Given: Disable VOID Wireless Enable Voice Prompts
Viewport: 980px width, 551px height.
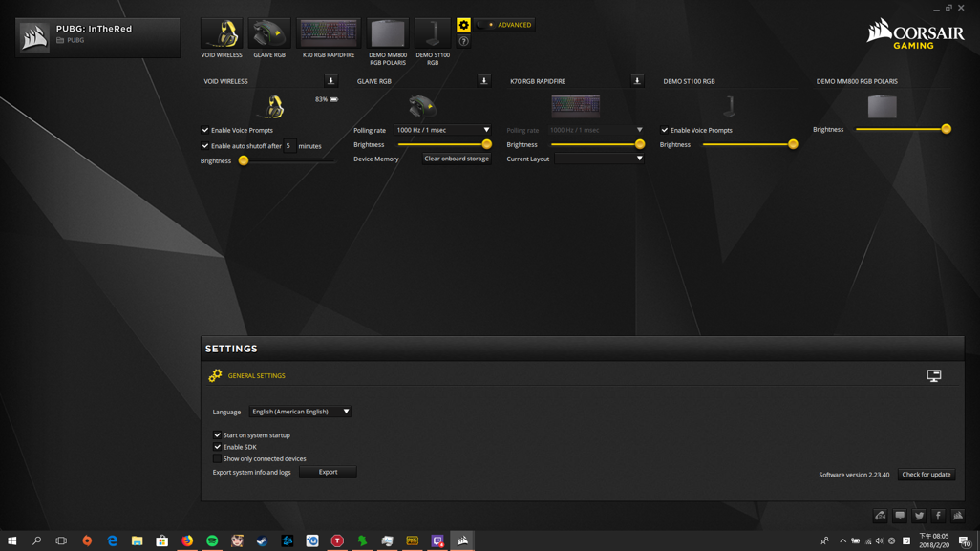Looking at the screenshot, I should (x=205, y=130).
